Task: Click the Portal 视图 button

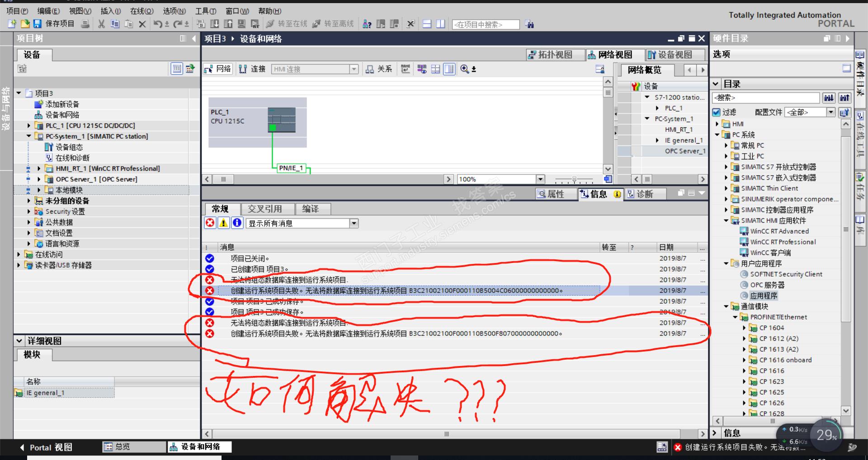Action: pyautogui.click(x=46, y=447)
